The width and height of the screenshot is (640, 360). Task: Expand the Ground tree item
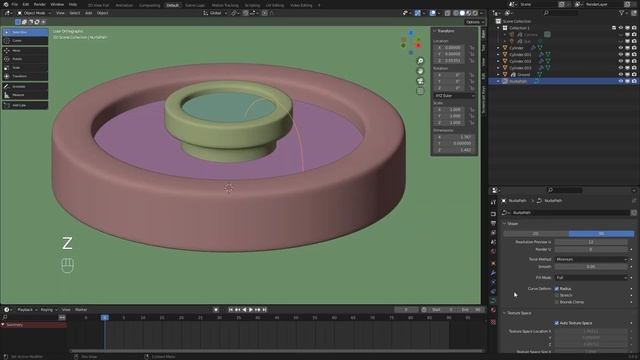(498, 75)
